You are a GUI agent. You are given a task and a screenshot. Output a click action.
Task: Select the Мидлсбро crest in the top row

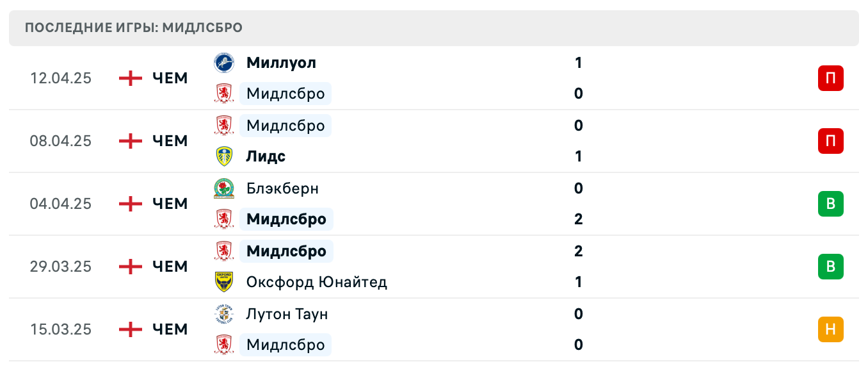click(223, 94)
